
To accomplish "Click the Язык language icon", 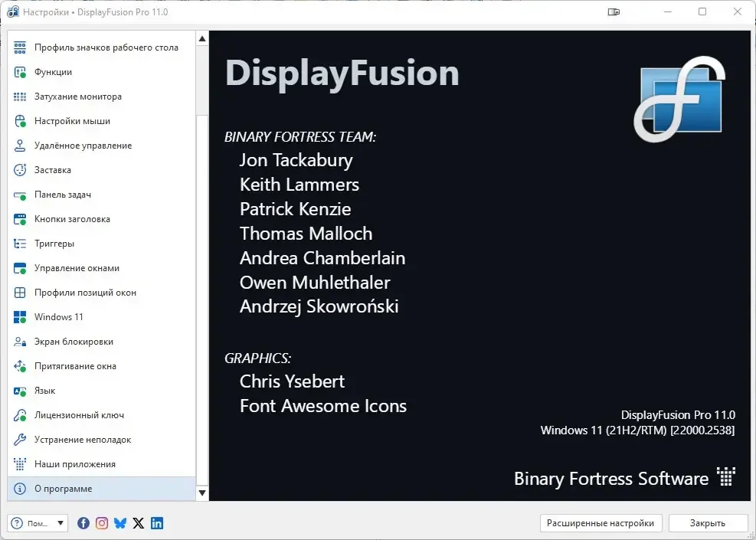I will [20, 391].
